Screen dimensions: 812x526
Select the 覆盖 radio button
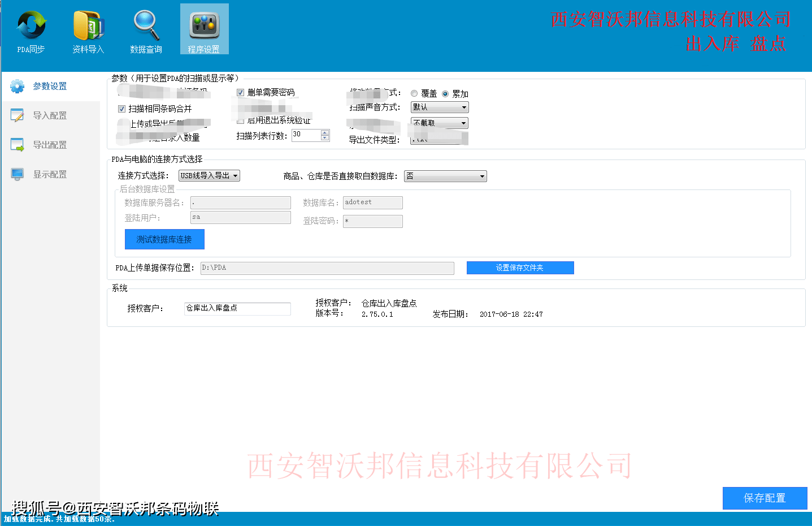414,93
